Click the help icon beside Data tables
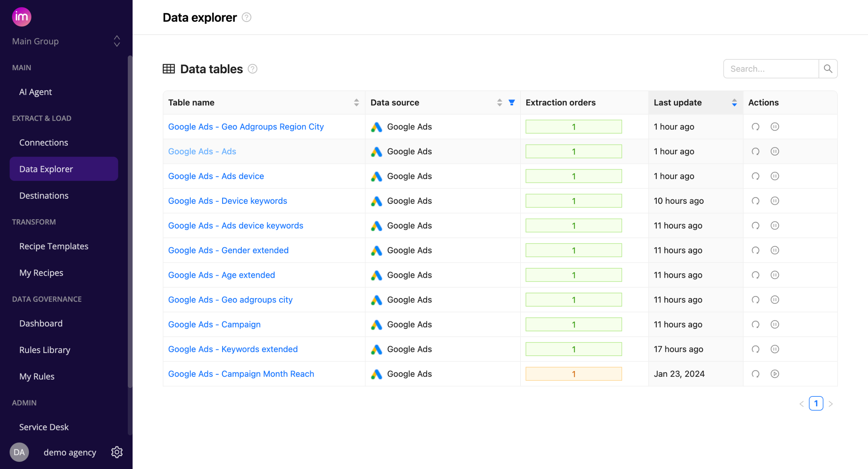The width and height of the screenshot is (868, 469). 253,69
